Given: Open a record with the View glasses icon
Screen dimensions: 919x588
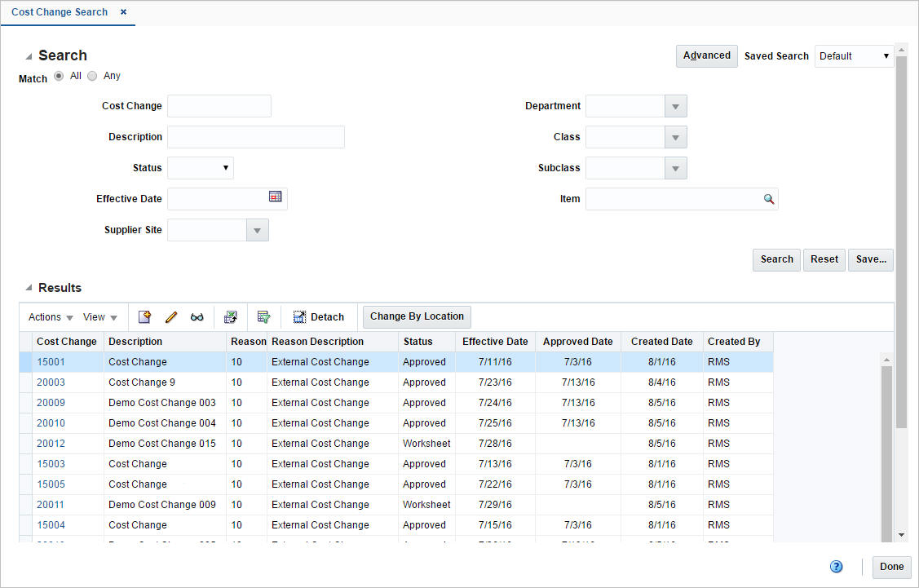Looking at the screenshot, I should coord(197,316).
